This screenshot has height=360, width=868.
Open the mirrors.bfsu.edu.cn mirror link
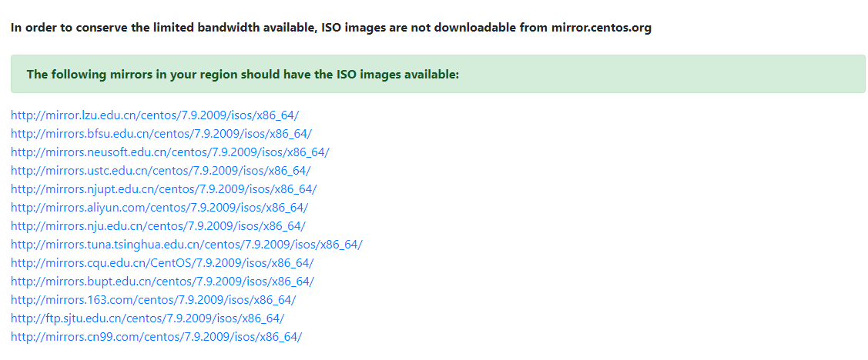tap(161, 133)
